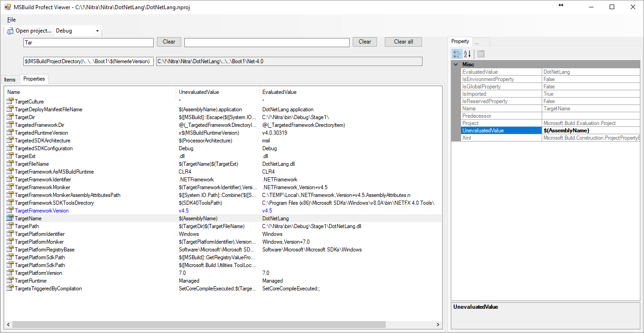
Task: Click the Property Pages icon in property grid
Action: coord(481,54)
